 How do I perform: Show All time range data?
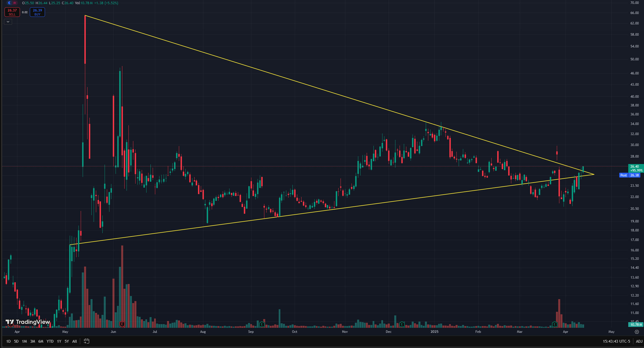click(x=75, y=341)
